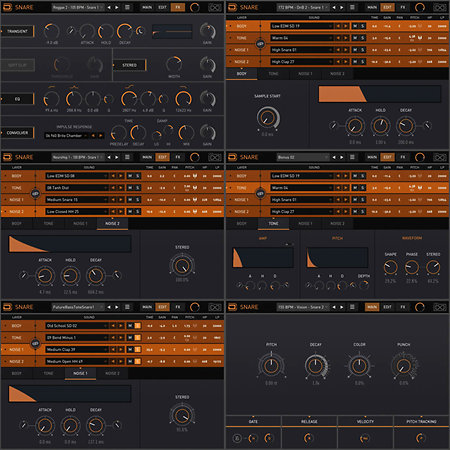Previous sound arrow for 09 Bend Minus 1
This screenshot has height=450, width=450.
click(113, 338)
